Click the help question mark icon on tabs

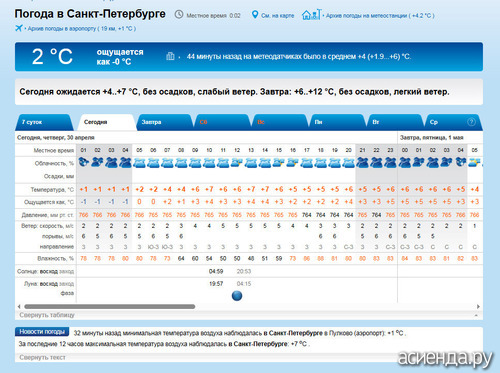pos(471,122)
